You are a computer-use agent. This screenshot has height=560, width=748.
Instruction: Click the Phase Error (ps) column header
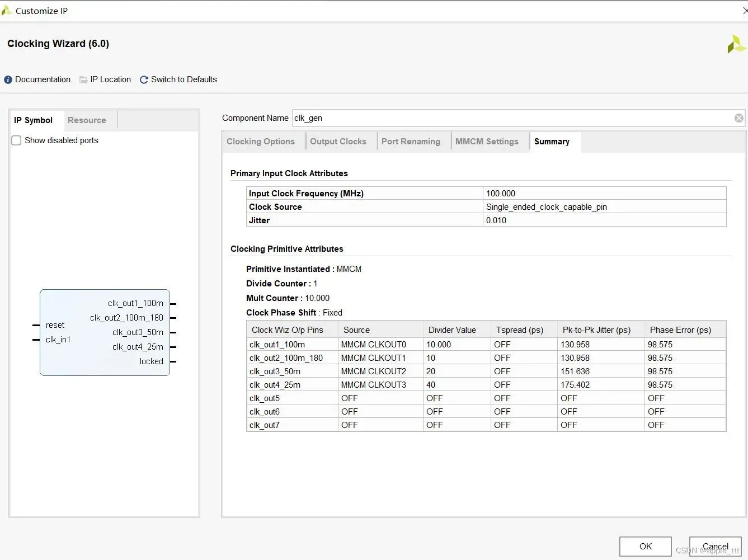[x=685, y=330]
